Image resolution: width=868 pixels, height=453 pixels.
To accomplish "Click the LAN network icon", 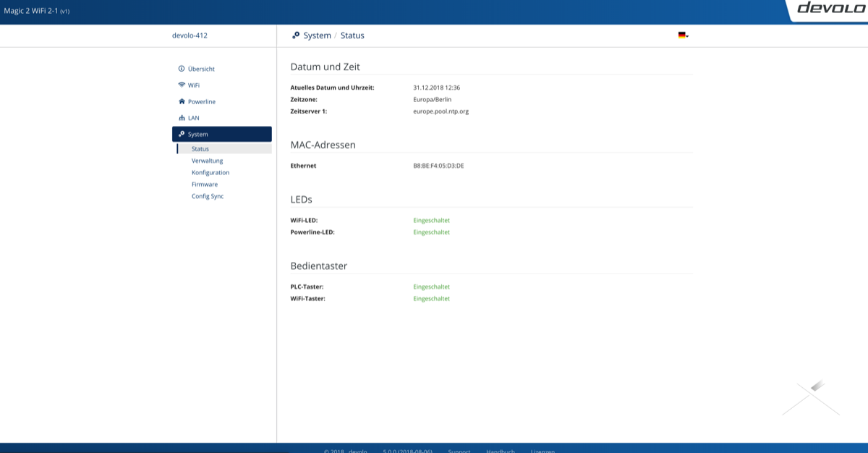I will pyautogui.click(x=182, y=118).
